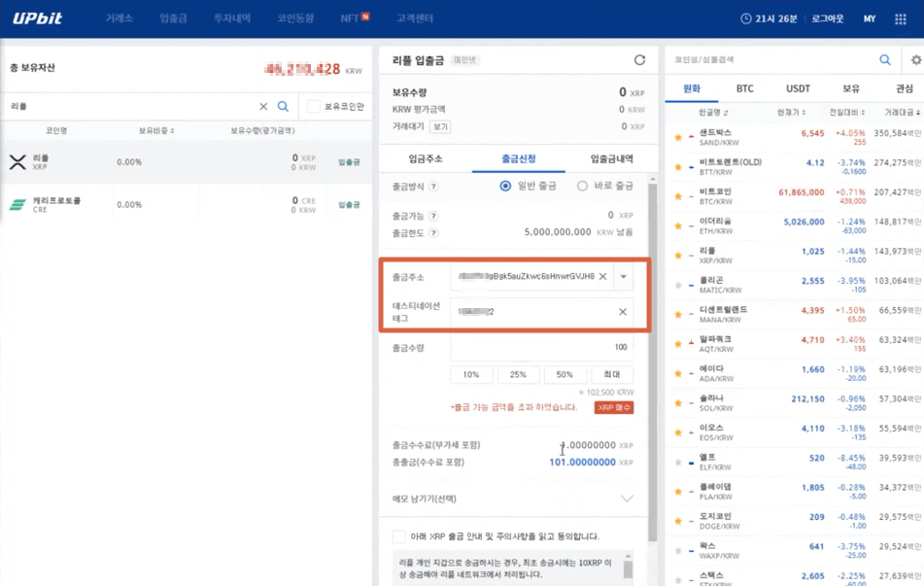Sort market list by 현재가
This screenshot has height=586, width=924.
[x=791, y=112]
